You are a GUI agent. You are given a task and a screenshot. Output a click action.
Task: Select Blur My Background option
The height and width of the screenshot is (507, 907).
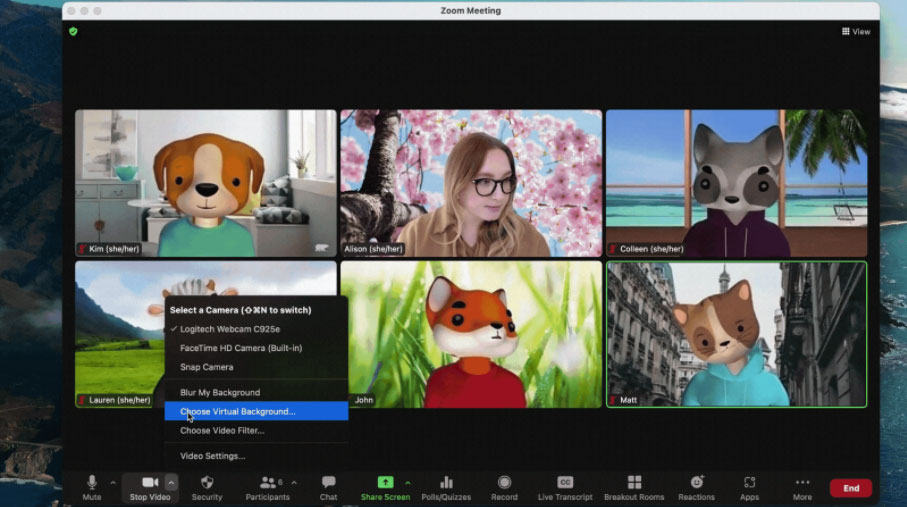pos(220,392)
